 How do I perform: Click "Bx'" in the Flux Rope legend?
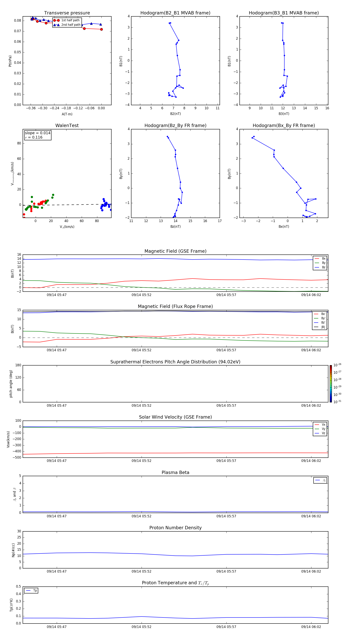(320, 314)
